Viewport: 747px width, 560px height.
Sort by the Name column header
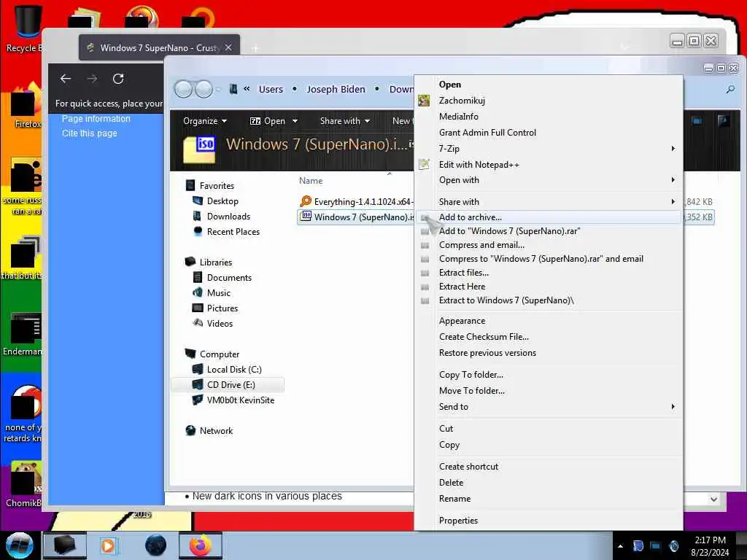(x=311, y=181)
